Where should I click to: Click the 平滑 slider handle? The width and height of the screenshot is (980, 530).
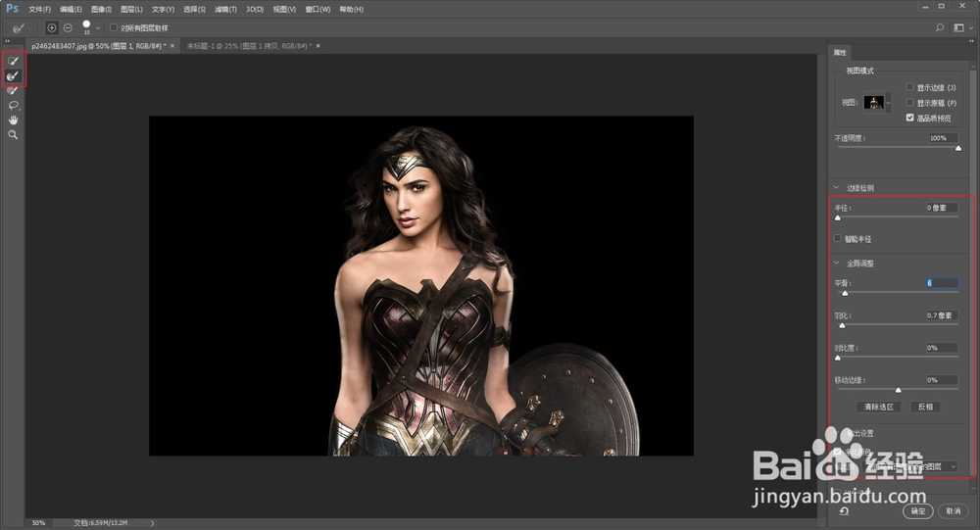click(x=845, y=293)
